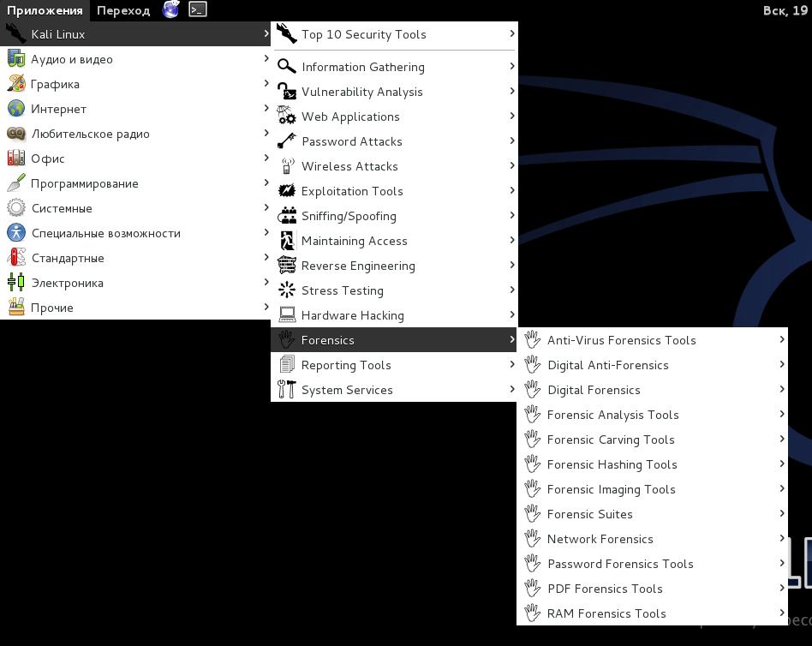
Task: Open the PDF Forensics Tools submenu
Action: pyautogui.click(x=653, y=589)
